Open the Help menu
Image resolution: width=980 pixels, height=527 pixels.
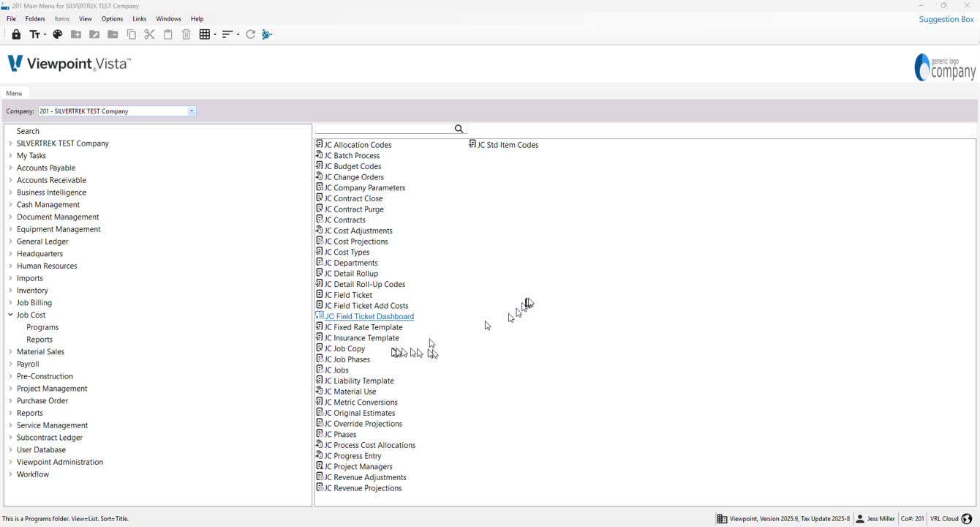pyautogui.click(x=197, y=19)
